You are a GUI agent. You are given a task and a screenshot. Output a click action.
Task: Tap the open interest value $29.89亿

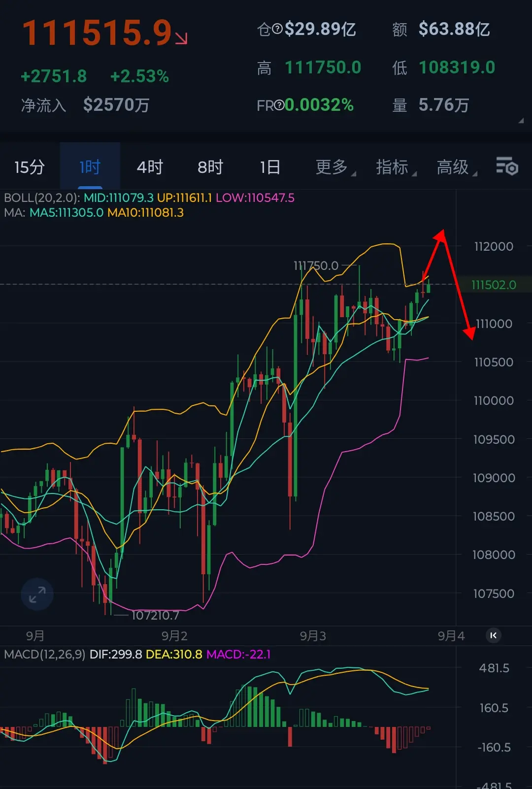point(320,29)
